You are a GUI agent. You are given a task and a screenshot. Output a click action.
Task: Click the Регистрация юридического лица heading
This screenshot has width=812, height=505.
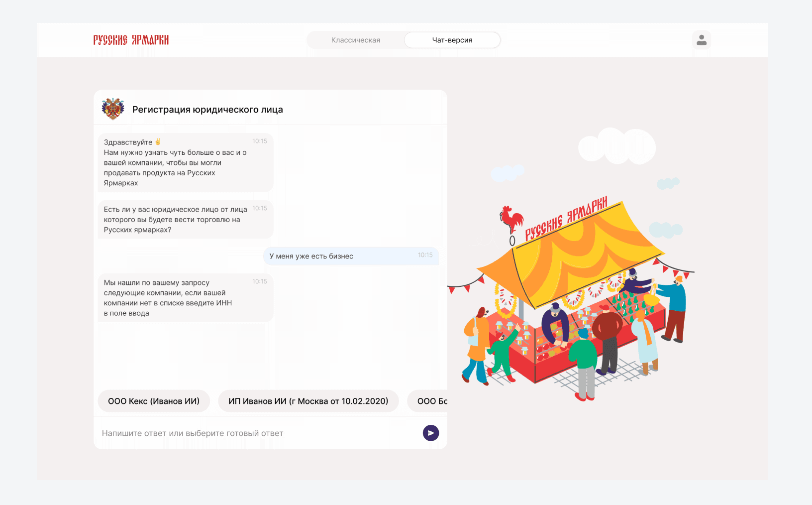point(207,110)
